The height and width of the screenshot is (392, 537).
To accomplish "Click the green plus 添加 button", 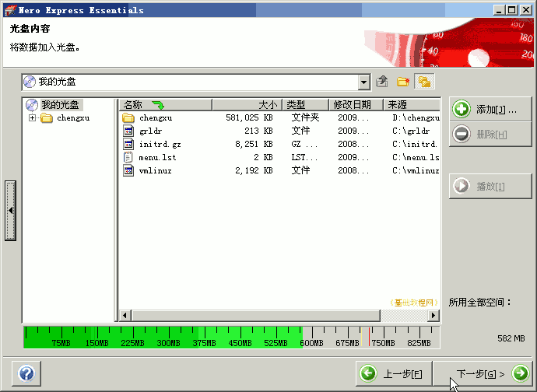I will [x=490, y=110].
